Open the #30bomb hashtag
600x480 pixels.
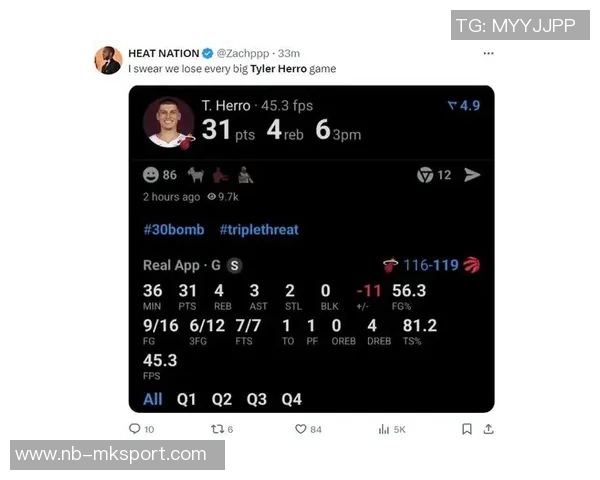click(174, 229)
